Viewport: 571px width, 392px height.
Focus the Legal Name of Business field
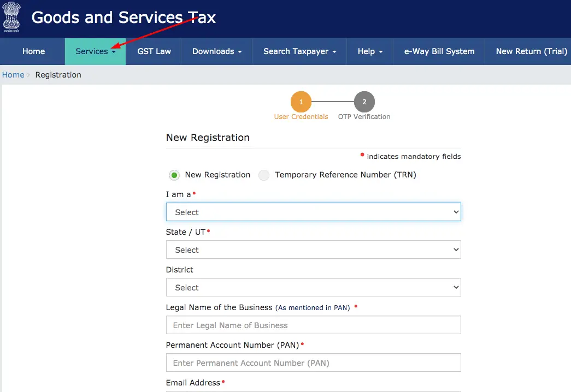coord(313,325)
